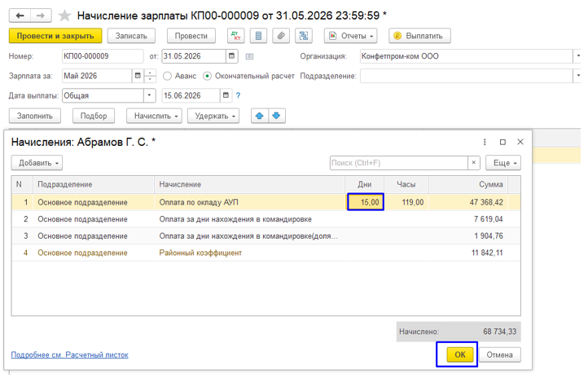
Task: Click the blue question mark help icon
Action: tap(238, 95)
